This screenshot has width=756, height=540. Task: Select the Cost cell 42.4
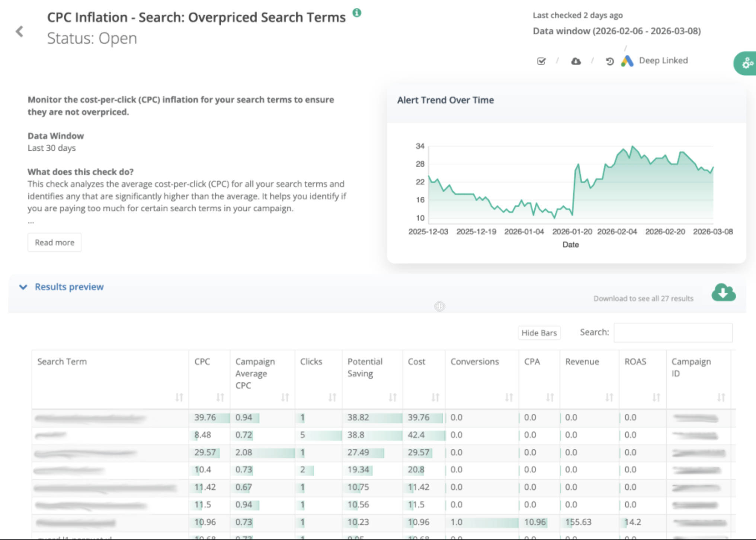point(416,435)
